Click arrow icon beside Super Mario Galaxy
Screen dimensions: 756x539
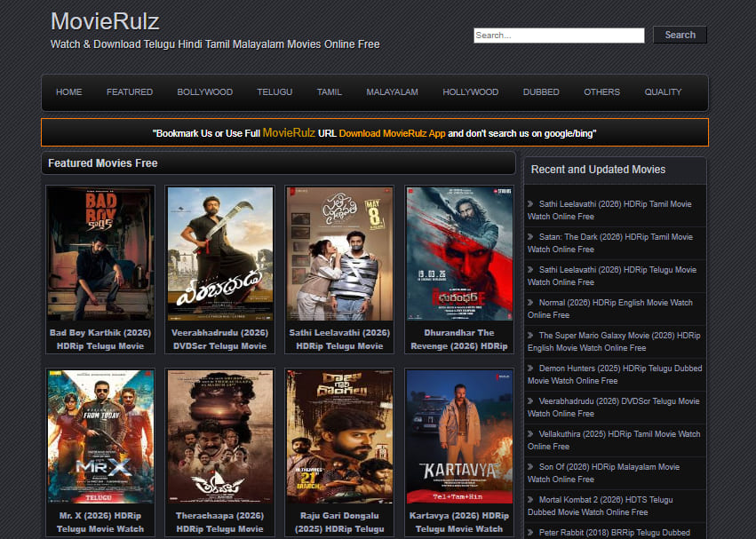[x=530, y=335]
